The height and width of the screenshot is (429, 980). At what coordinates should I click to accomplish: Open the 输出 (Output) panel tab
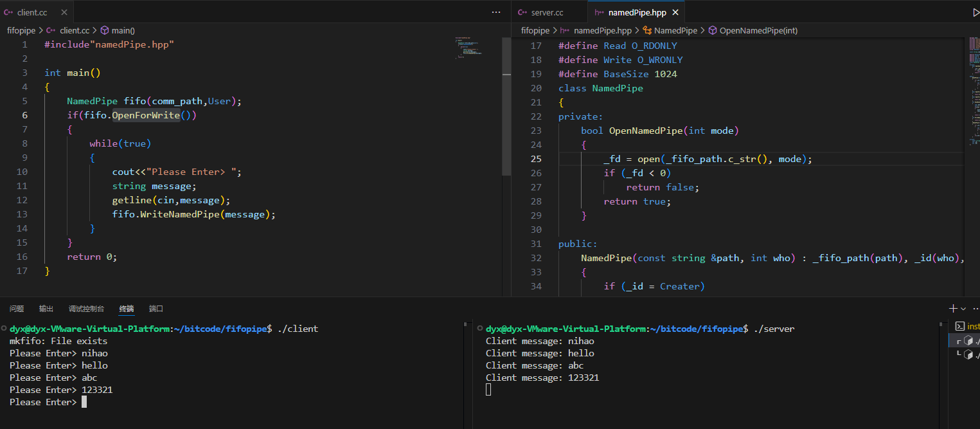pyautogui.click(x=46, y=309)
